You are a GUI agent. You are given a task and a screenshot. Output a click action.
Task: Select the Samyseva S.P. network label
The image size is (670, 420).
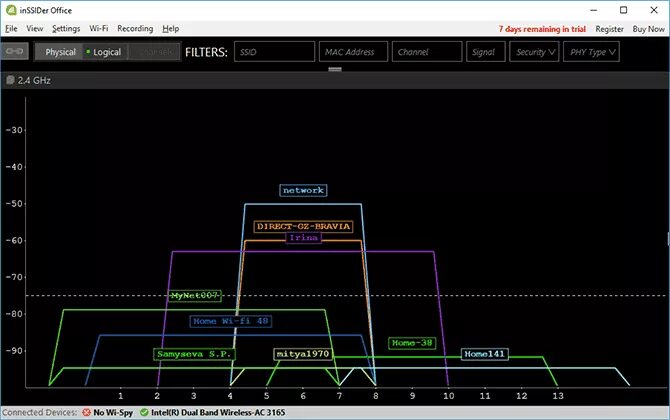point(194,354)
